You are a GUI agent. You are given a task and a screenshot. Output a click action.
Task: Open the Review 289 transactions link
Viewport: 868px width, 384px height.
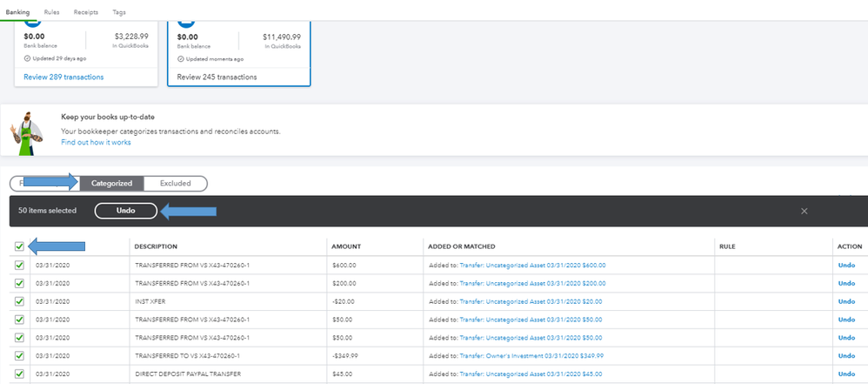63,77
